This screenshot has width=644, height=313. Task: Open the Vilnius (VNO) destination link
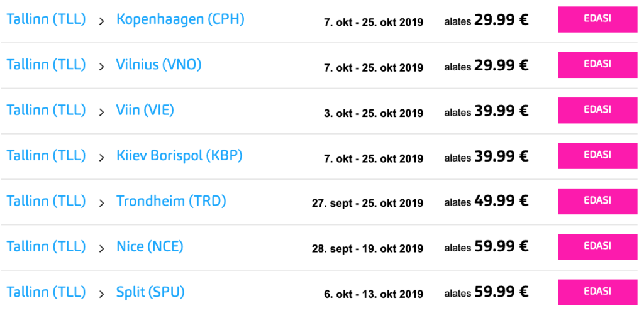coord(158,65)
